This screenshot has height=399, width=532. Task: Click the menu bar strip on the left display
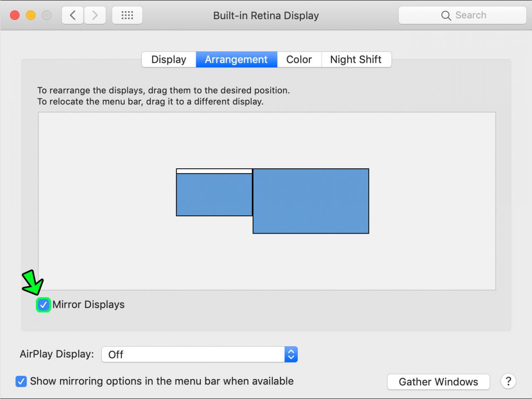tap(214, 171)
